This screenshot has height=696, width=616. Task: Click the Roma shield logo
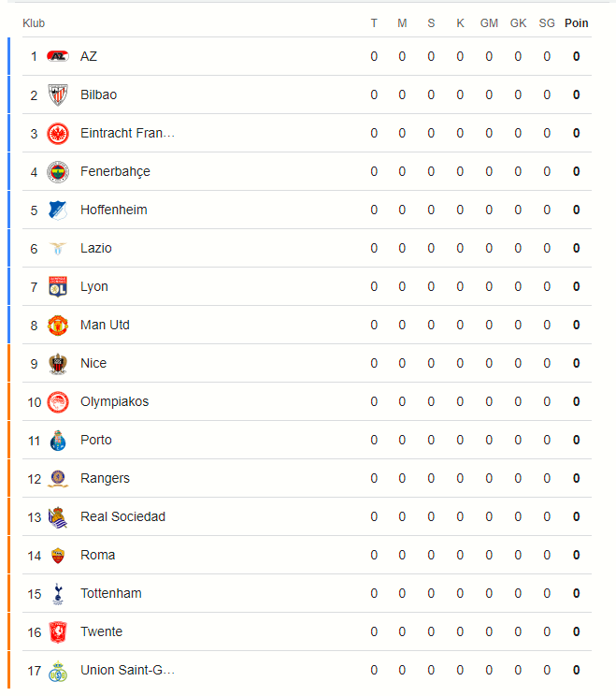click(x=58, y=556)
